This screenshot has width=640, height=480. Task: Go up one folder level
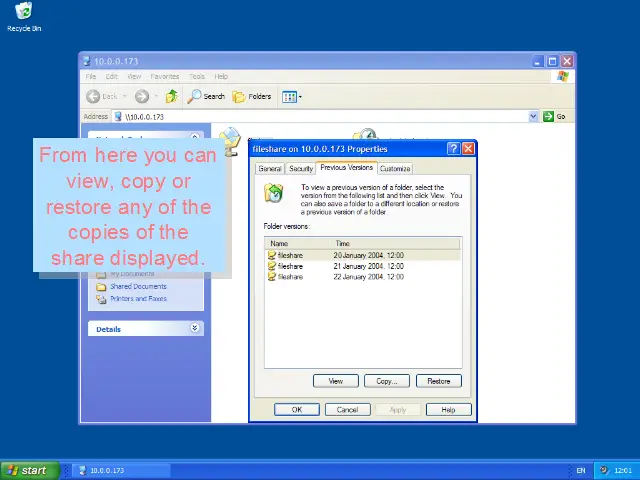[x=171, y=96]
